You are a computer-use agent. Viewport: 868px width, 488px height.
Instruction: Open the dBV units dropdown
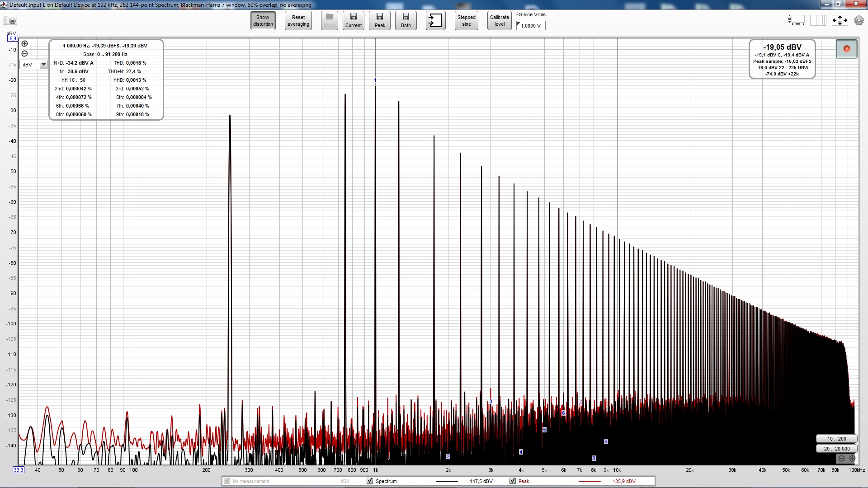[x=43, y=64]
